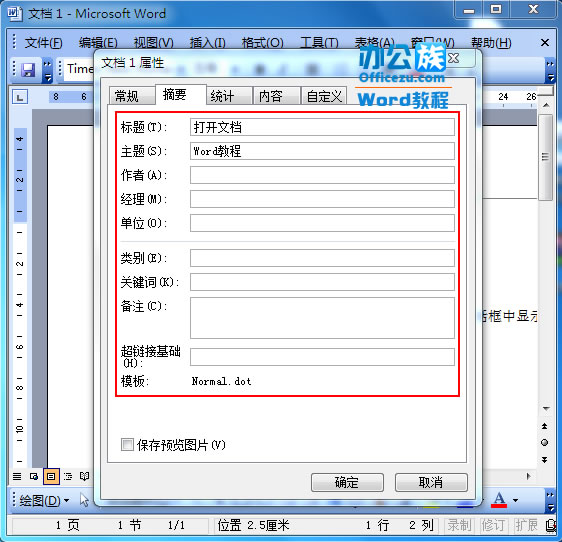Open the 编辑(E) menu
This screenshot has height=542, width=562.
pyautogui.click(x=98, y=43)
